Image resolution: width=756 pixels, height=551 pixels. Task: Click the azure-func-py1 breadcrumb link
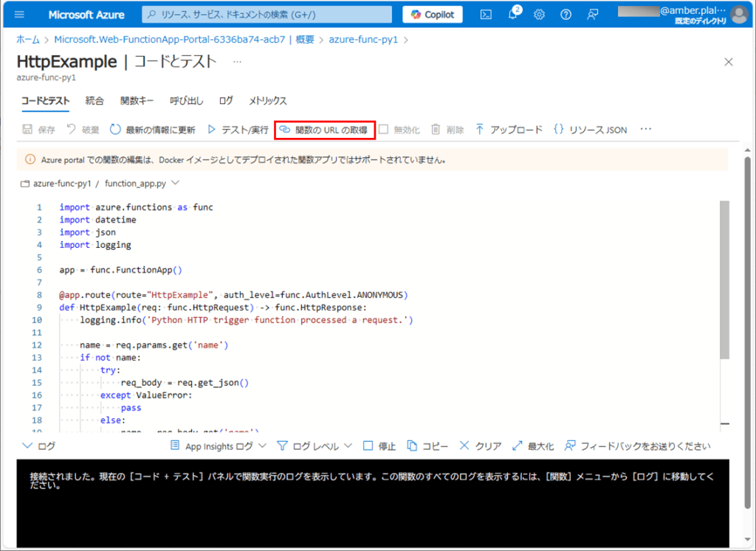(362, 40)
